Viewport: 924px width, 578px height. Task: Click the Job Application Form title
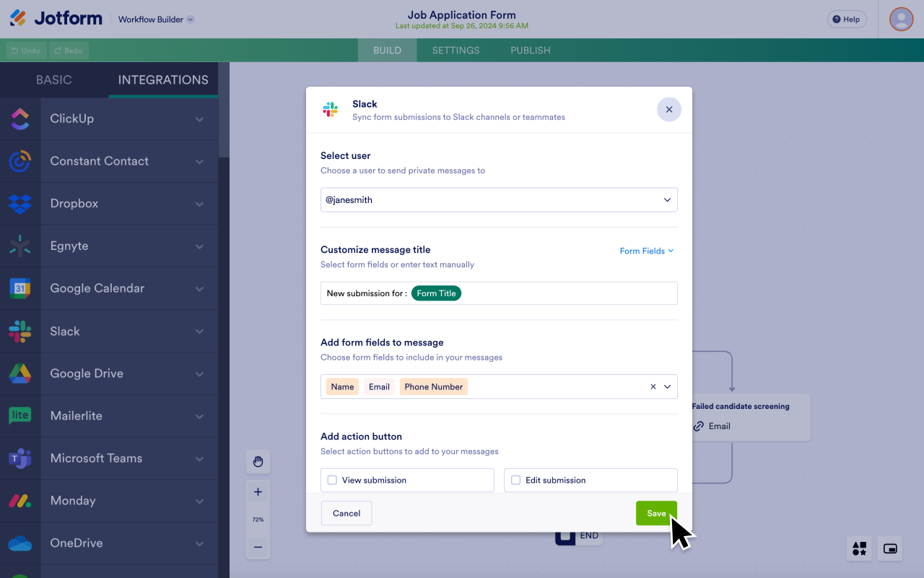(x=462, y=14)
